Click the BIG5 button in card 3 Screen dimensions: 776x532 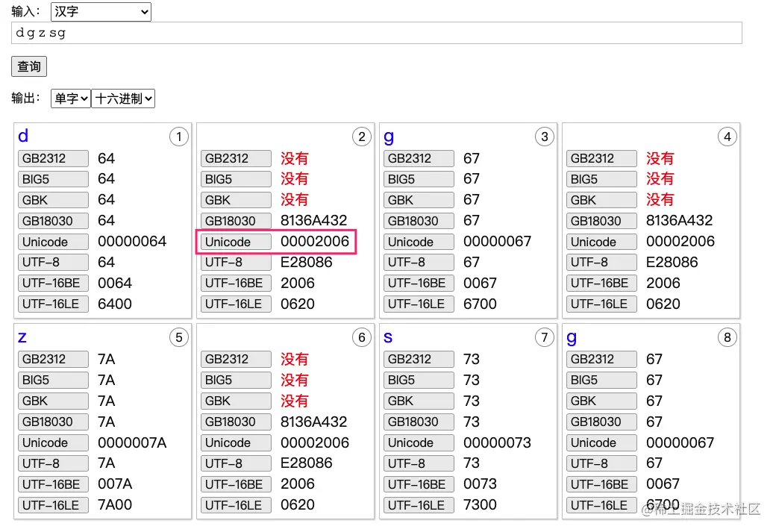(419, 179)
